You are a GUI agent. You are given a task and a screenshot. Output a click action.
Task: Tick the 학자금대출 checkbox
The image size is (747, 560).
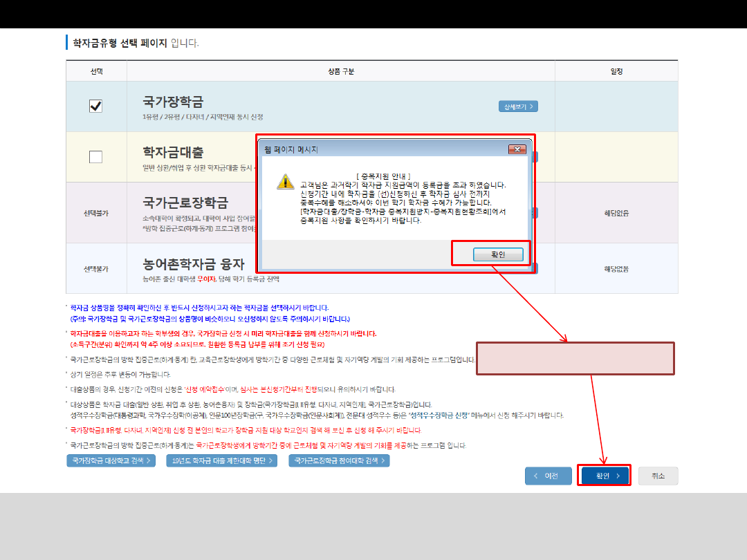point(96,157)
